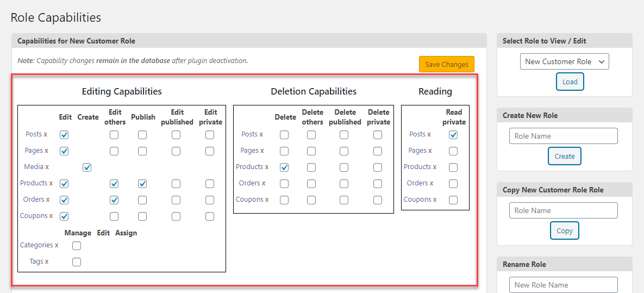Screen dimensions: 644x293
Task: Enable Edit private for Pages
Action: point(210,151)
